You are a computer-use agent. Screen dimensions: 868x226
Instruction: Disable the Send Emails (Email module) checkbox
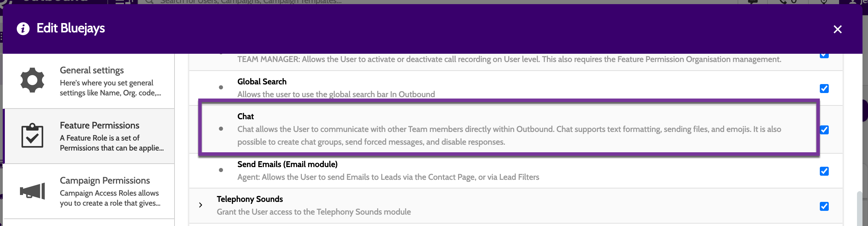(x=824, y=171)
